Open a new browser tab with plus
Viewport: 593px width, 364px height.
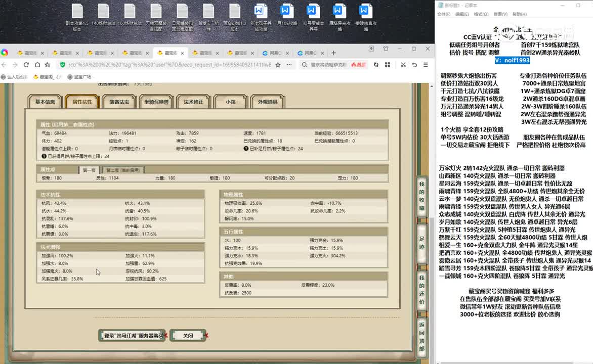333,53
